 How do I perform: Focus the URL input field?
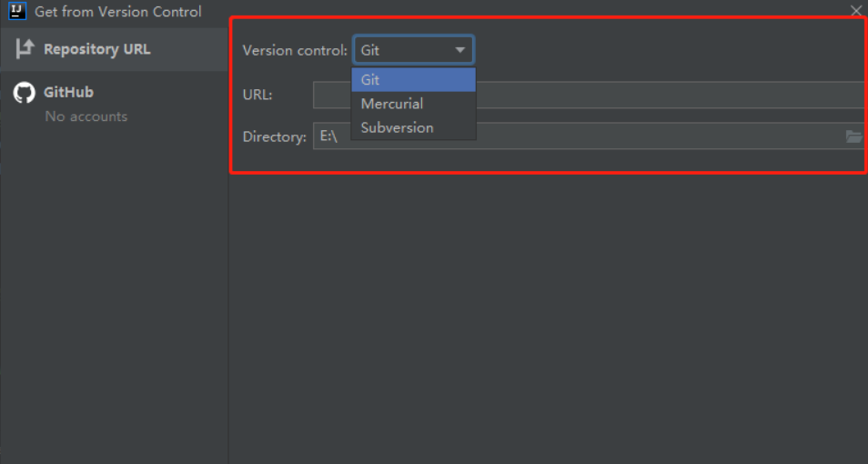pos(664,95)
